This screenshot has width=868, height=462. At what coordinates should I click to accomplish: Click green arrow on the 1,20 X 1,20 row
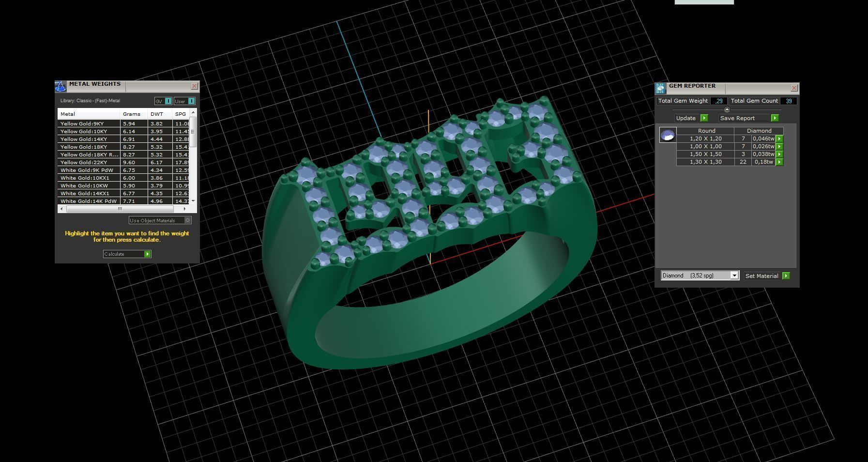tap(779, 139)
